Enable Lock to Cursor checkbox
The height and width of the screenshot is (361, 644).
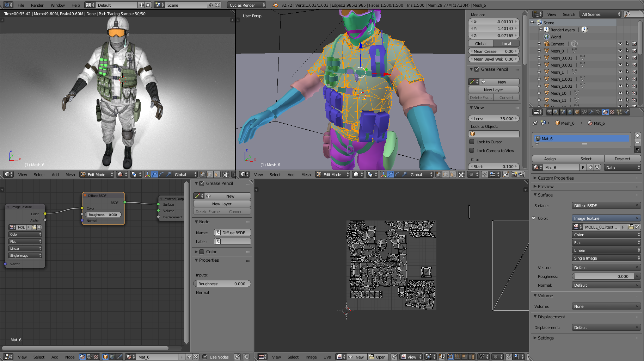(x=472, y=142)
